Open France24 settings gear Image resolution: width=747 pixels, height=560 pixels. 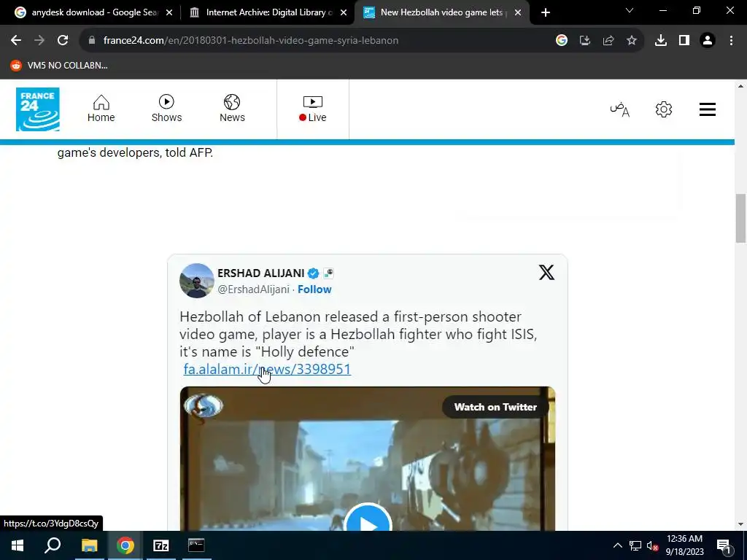point(664,109)
